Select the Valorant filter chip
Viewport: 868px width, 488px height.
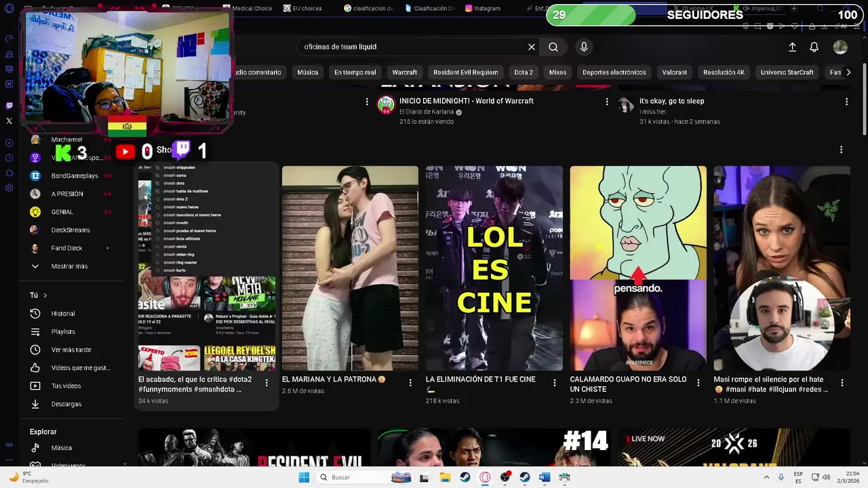675,73
